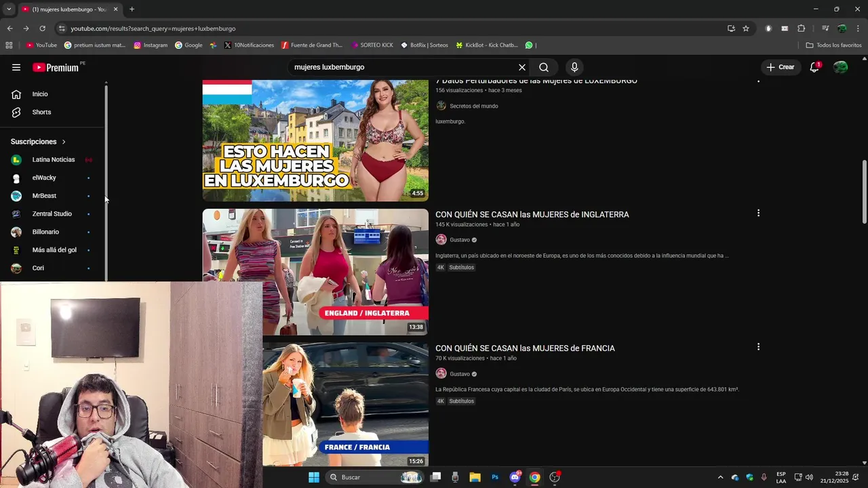Open YouTube notifications bell
Image resolution: width=868 pixels, height=488 pixels.
click(x=814, y=67)
